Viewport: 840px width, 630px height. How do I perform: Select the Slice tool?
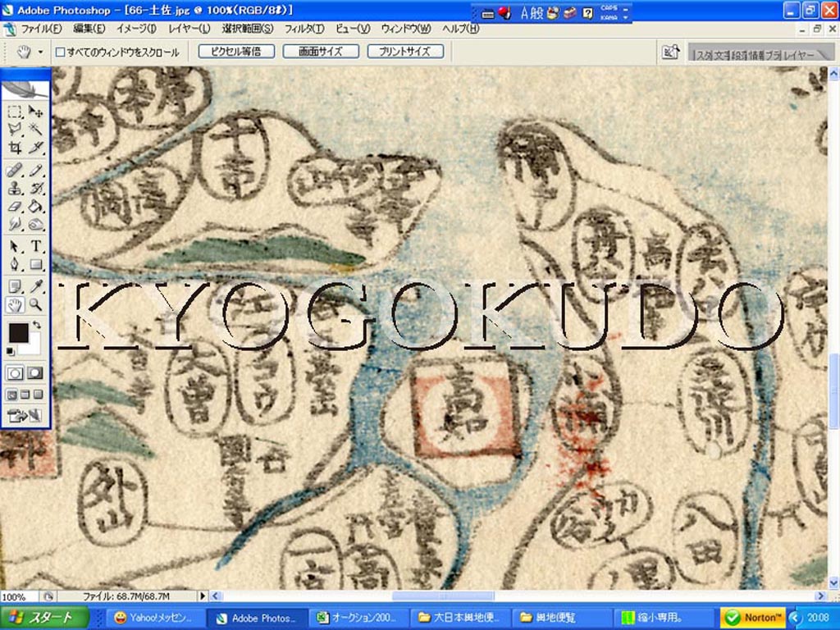35,148
